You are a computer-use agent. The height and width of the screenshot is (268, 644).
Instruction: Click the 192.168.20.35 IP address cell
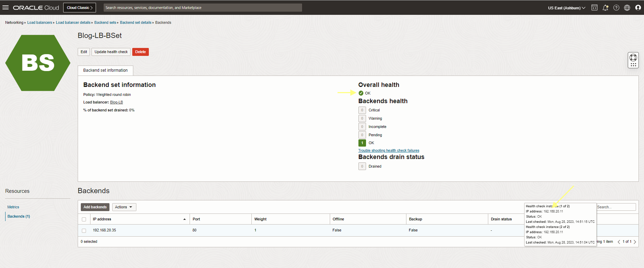pyautogui.click(x=104, y=230)
